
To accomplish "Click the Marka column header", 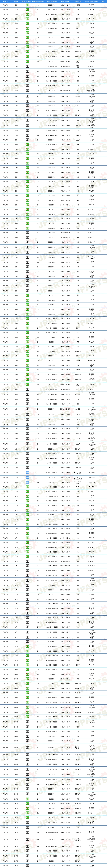I will coord(5,1).
